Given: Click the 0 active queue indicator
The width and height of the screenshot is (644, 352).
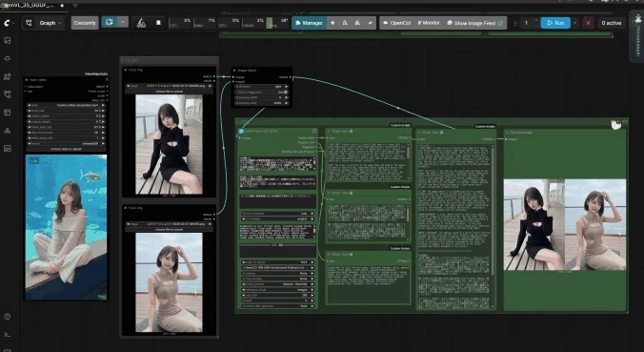Looking at the screenshot, I should point(612,23).
